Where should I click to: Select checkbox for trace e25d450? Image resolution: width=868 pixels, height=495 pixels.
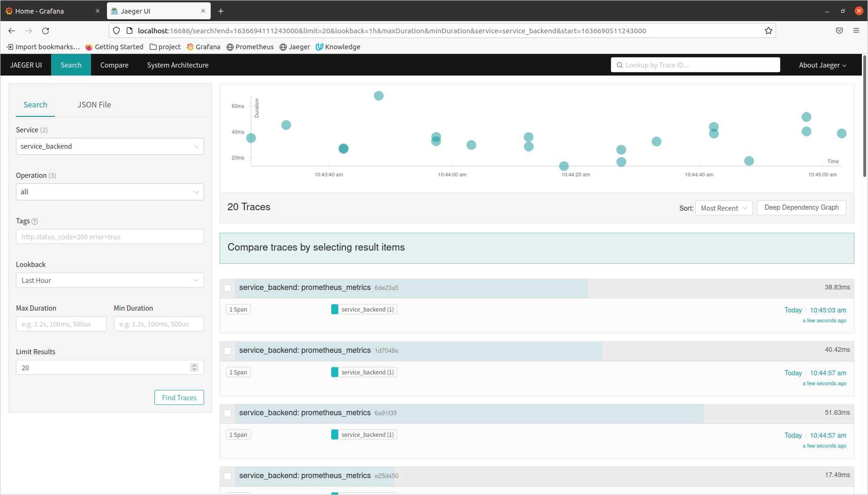click(228, 476)
